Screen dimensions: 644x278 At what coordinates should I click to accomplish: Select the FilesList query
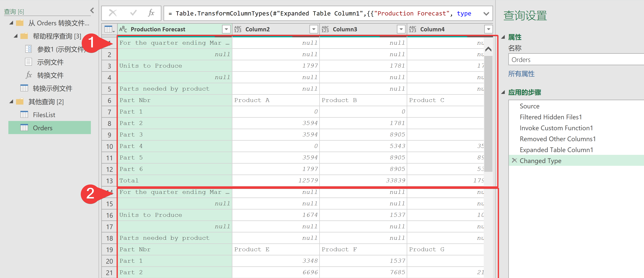[44, 115]
